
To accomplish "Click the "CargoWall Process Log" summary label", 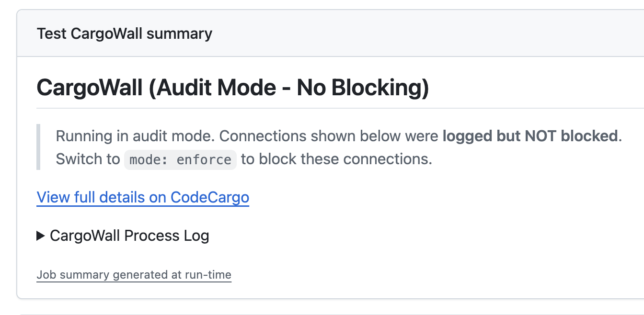I will [129, 236].
